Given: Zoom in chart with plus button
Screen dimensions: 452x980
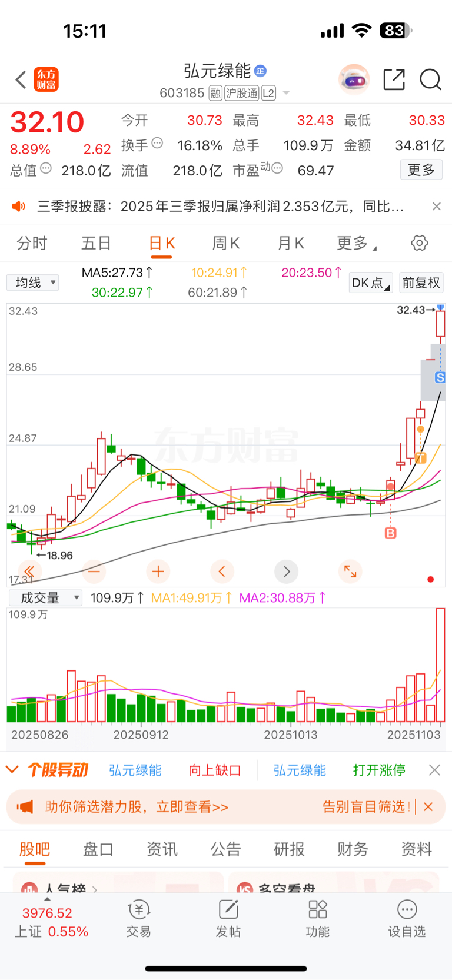Looking at the screenshot, I should pyautogui.click(x=158, y=571).
